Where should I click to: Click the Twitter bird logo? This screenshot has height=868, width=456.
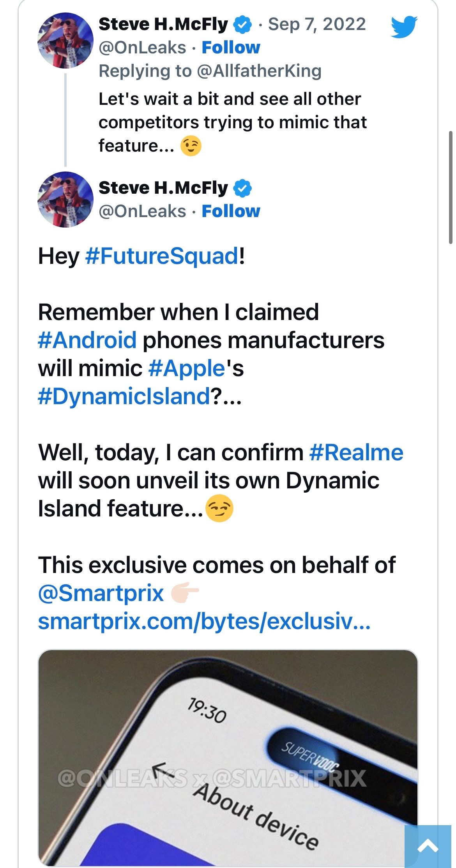click(404, 27)
